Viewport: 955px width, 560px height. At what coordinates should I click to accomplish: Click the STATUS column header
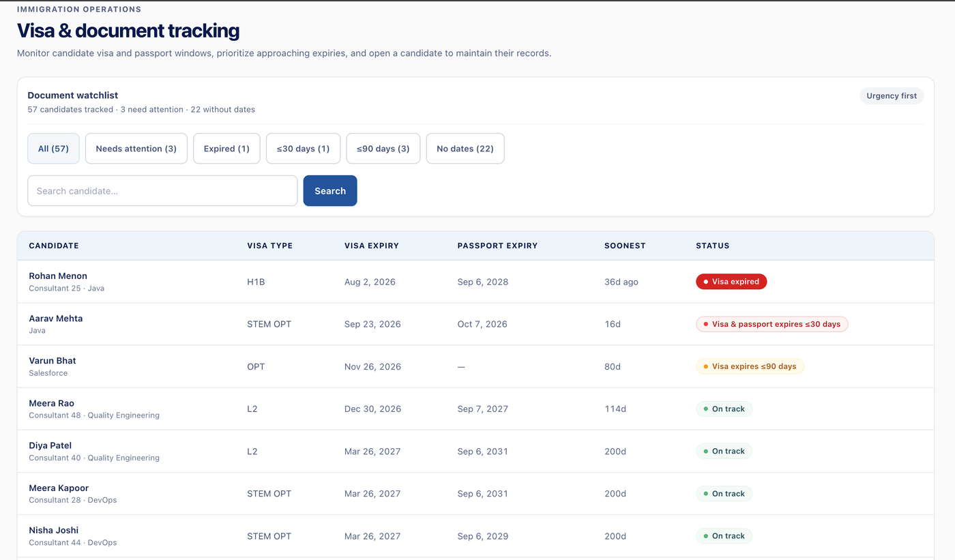coord(713,246)
